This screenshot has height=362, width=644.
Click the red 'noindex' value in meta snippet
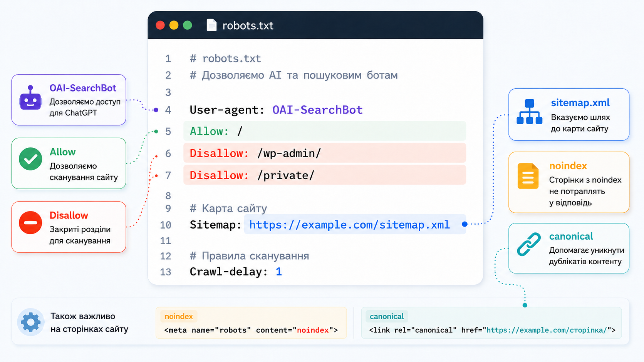(313, 330)
